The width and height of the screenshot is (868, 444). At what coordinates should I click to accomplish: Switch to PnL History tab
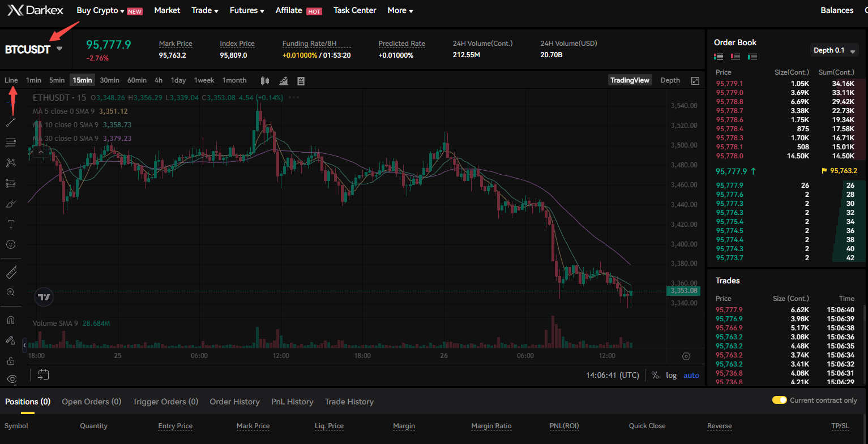click(292, 402)
